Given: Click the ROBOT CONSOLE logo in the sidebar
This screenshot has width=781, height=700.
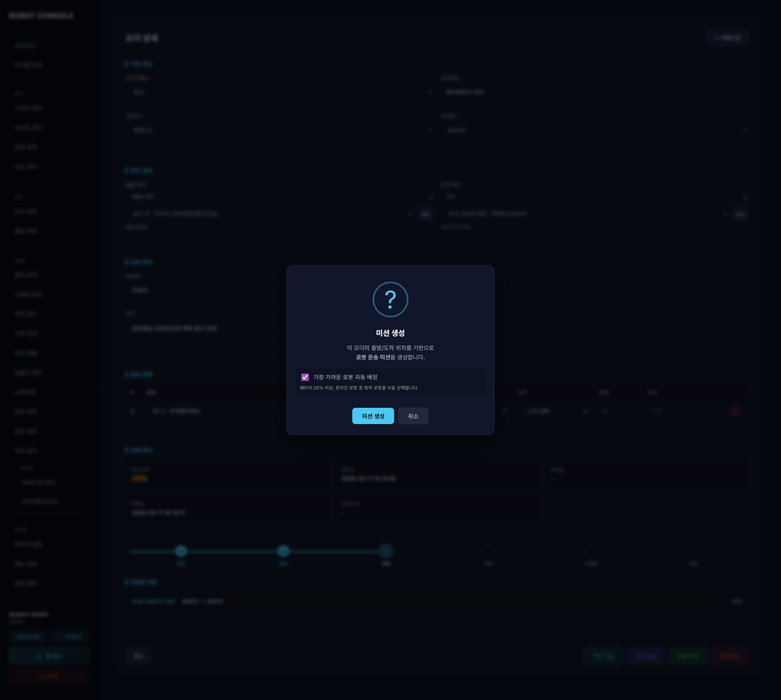Looking at the screenshot, I should click(41, 15).
